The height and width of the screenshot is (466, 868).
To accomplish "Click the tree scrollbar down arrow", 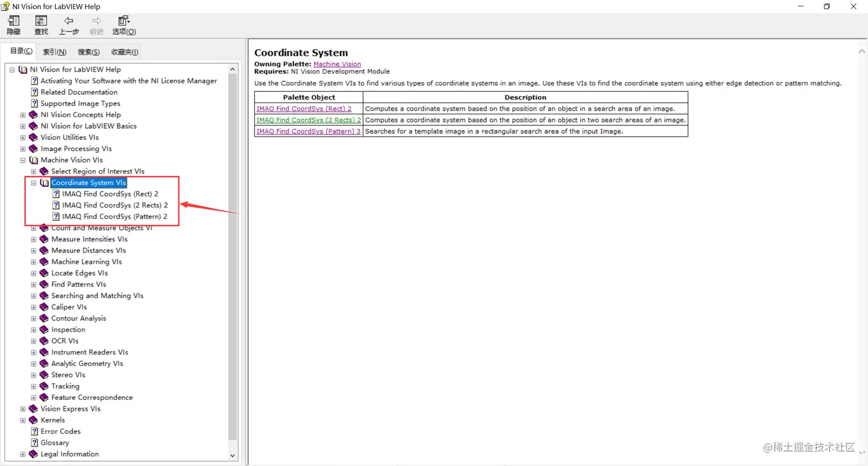I will point(233,455).
